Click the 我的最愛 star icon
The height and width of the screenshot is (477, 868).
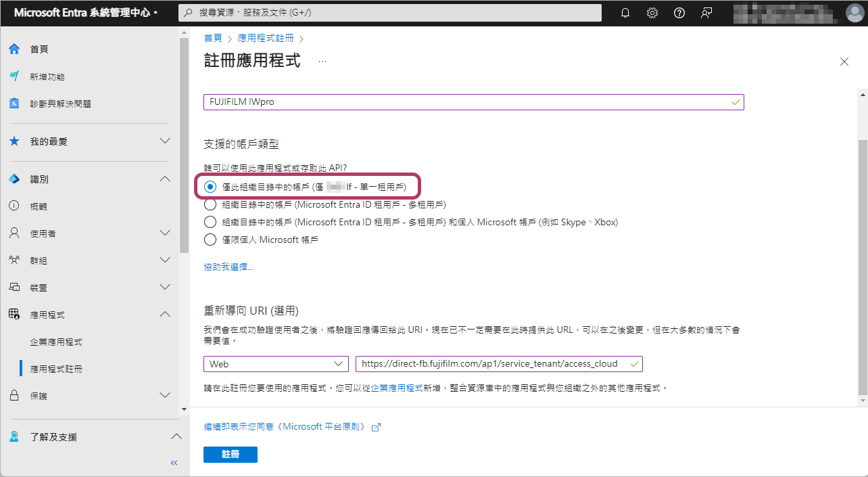(14, 141)
